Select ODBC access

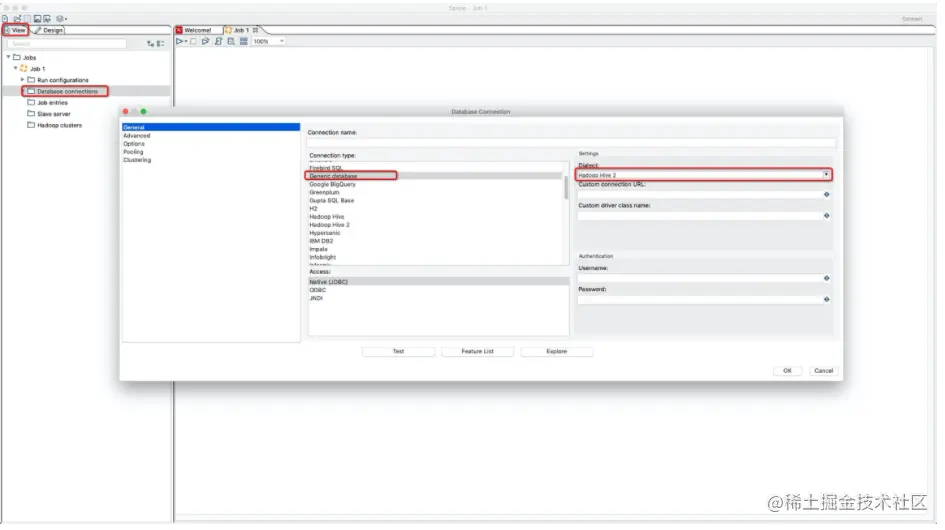[x=318, y=290]
